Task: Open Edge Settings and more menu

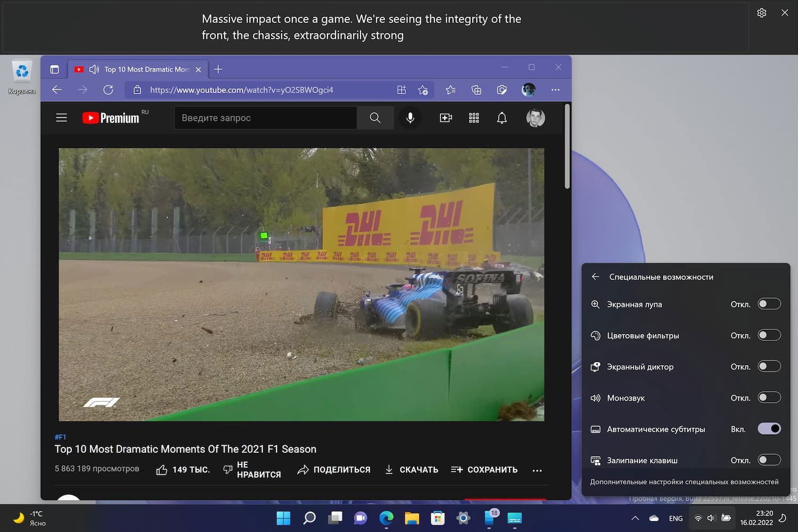Action: (555, 90)
